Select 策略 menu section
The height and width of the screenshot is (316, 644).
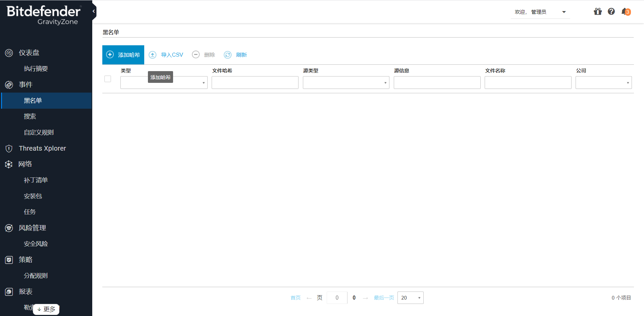(25, 260)
